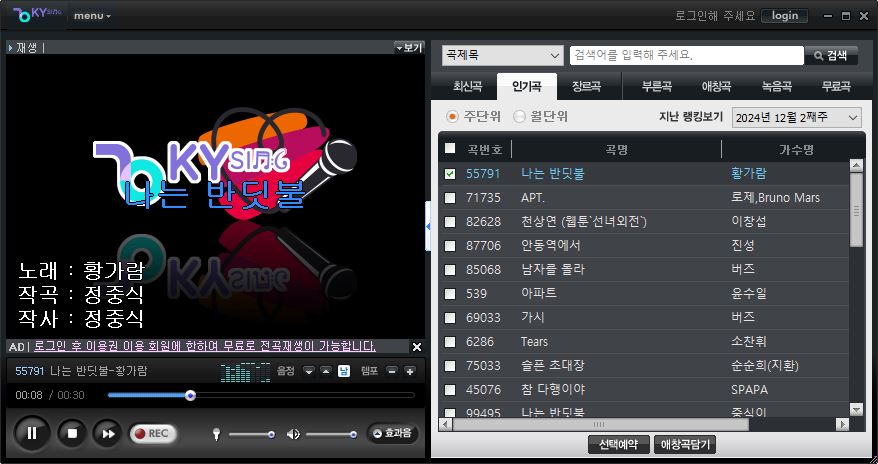Click the horizontal scroll right arrow
This screenshot has width=878, height=464.
tap(843, 424)
